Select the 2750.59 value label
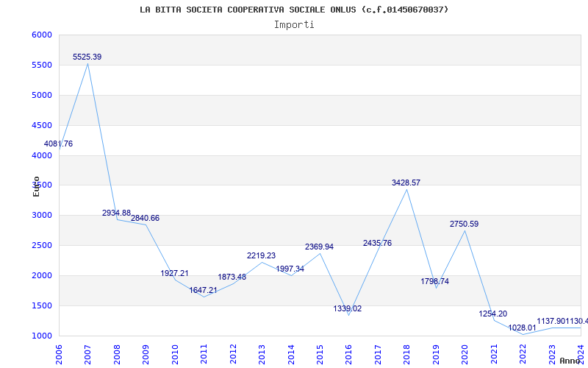Image resolution: width=588 pixels, height=368 pixels. coord(465,224)
